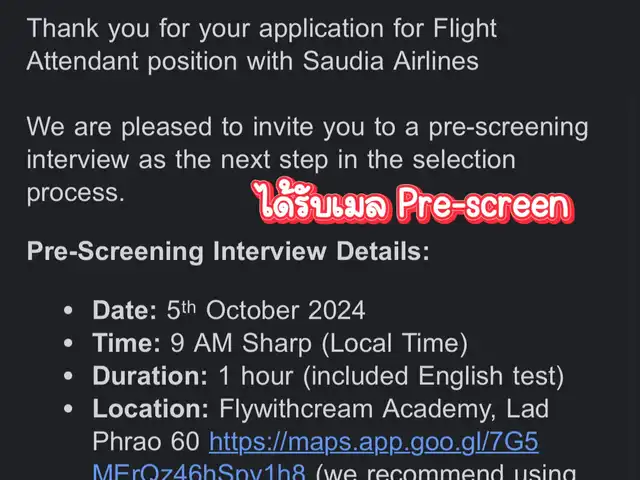Tap the Thai Pre-screen sticker text
Screen dimensions: 640x480
point(413,203)
